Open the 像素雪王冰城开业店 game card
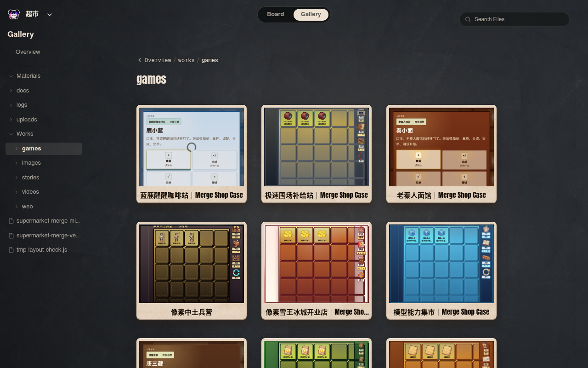Viewport: 588px width, 368px height. [x=317, y=270]
